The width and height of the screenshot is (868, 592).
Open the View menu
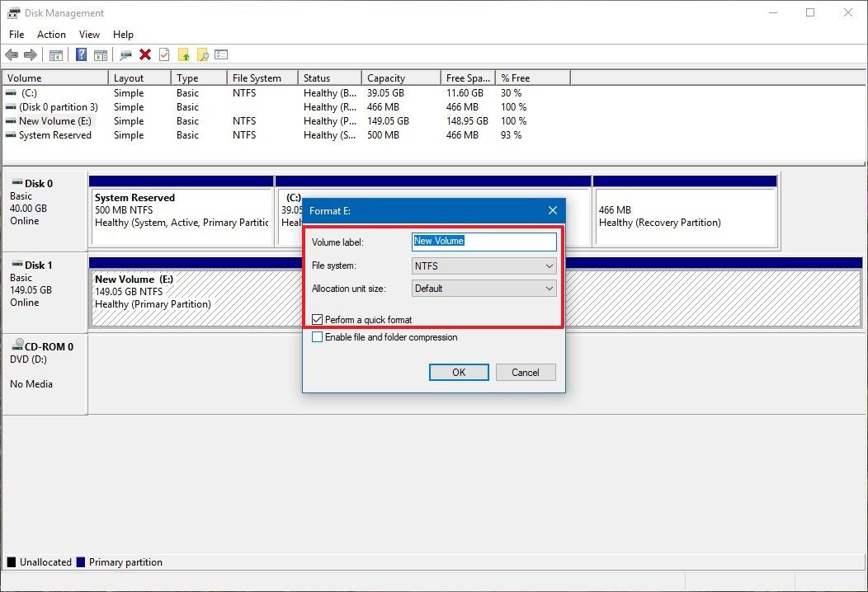point(89,35)
